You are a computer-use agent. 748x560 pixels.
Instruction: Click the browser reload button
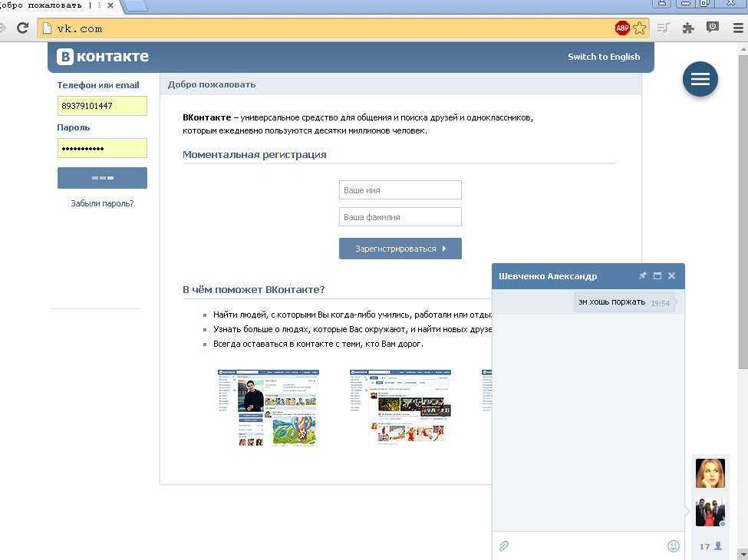point(22,28)
